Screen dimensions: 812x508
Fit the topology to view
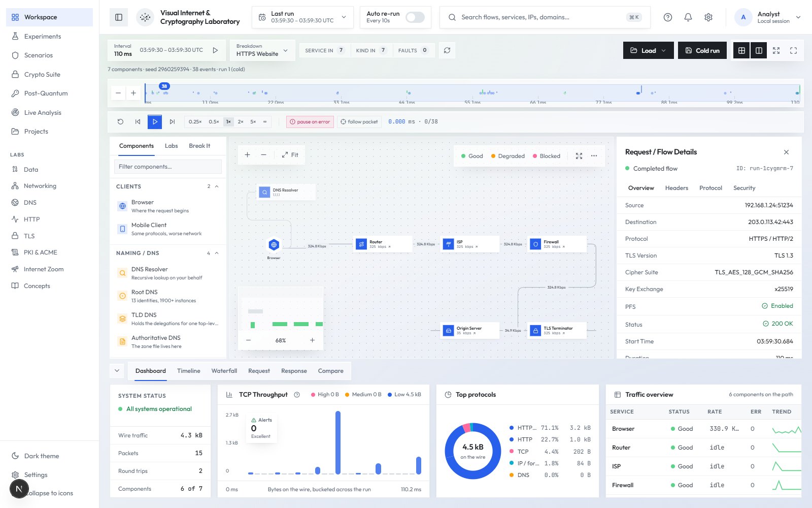click(x=290, y=155)
